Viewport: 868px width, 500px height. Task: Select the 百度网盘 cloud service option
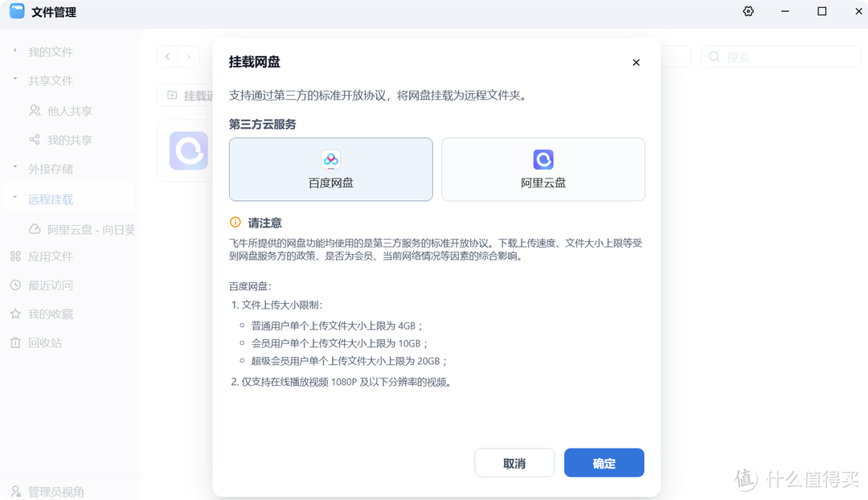coord(330,169)
